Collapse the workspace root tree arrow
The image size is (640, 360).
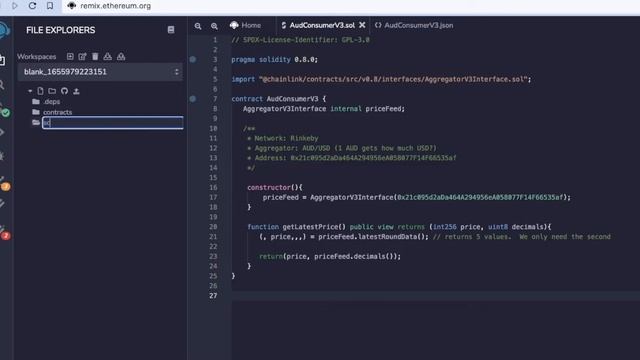point(30,91)
